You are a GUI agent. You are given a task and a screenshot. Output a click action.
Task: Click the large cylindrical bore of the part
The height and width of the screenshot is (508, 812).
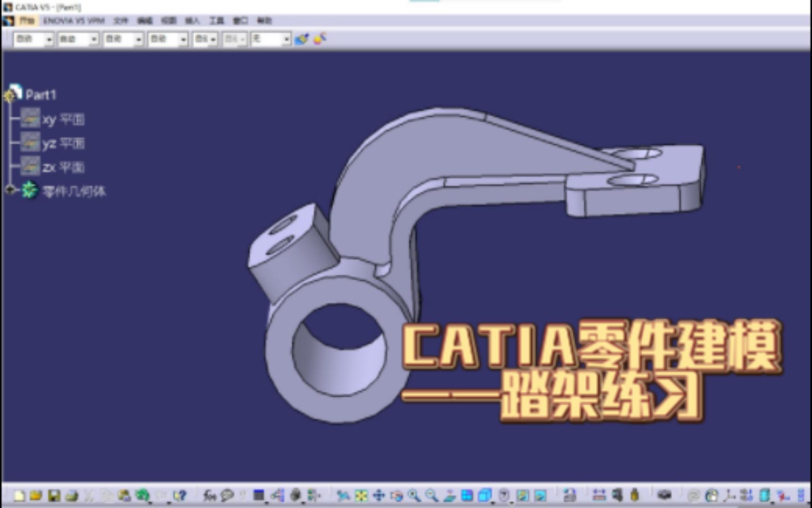coord(339,349)
